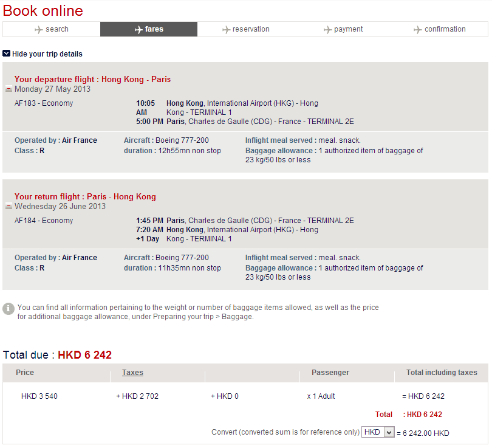Click the return flight Paris - Hong Kong heading

click(x=85, y=196)
